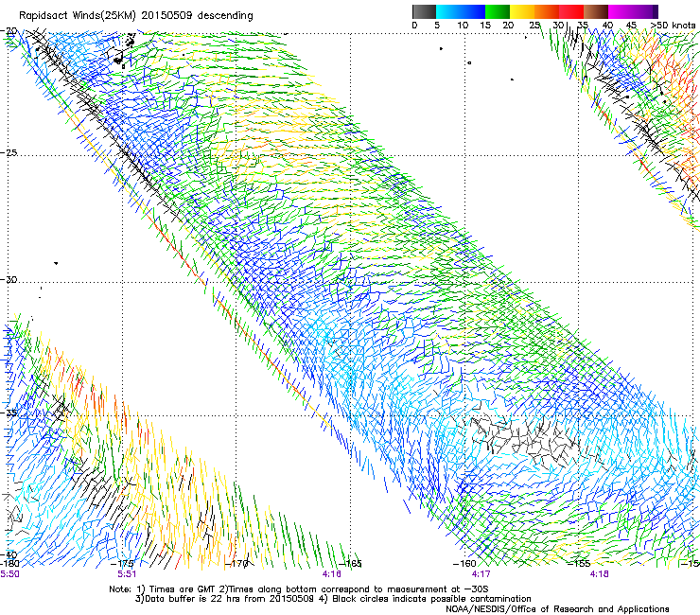Click the purple '4:18' label near -155
The height and width of the screenshot is (615, 700).
[599, 574]
